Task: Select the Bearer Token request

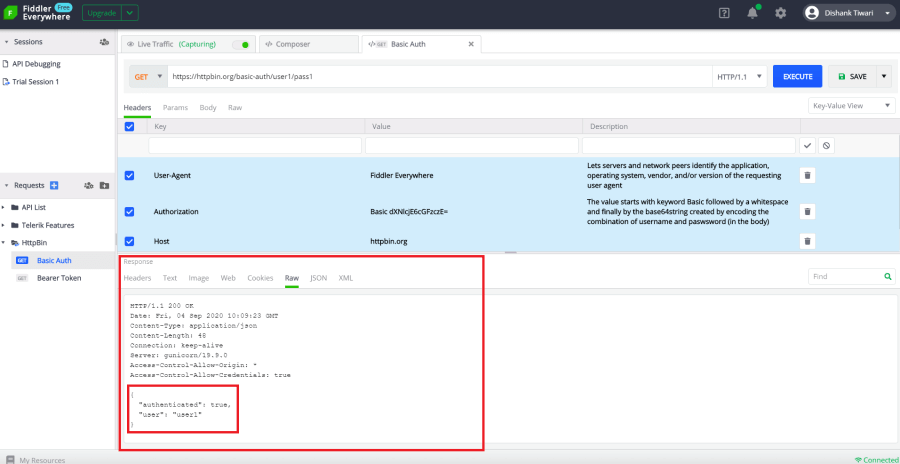Action: pyautogui.click(x=59, y=278)
